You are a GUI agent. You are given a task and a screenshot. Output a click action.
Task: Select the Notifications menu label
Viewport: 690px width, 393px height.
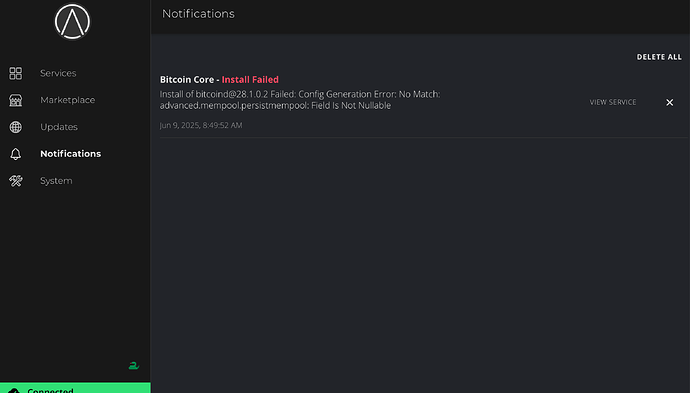pyautogui.click(x=70, y=154)
